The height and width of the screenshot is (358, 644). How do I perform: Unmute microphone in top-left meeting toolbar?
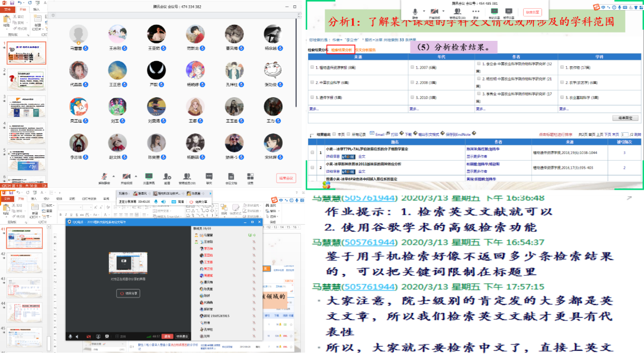click(105, 175)
